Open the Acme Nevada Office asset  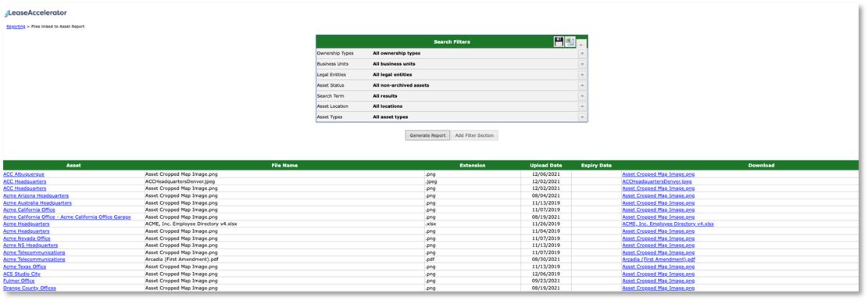pos(27,238)
